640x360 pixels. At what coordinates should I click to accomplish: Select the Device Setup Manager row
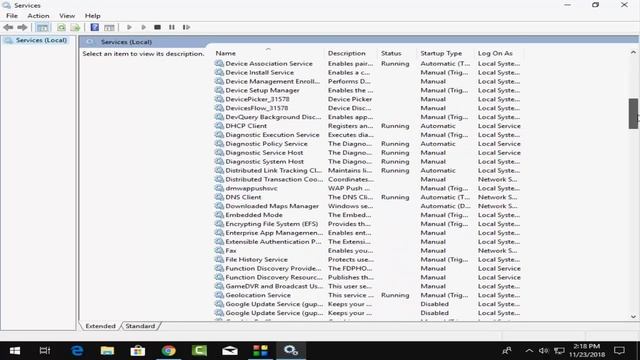click(367, 90)
